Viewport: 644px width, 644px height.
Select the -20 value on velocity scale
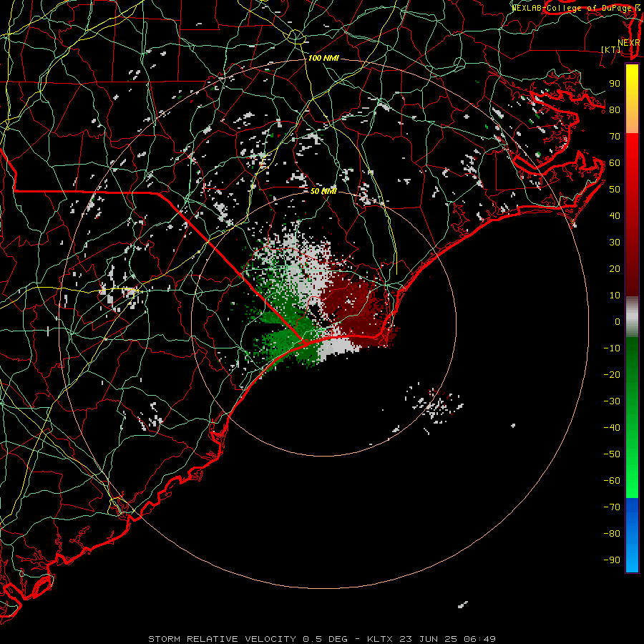tap(612, 375)
